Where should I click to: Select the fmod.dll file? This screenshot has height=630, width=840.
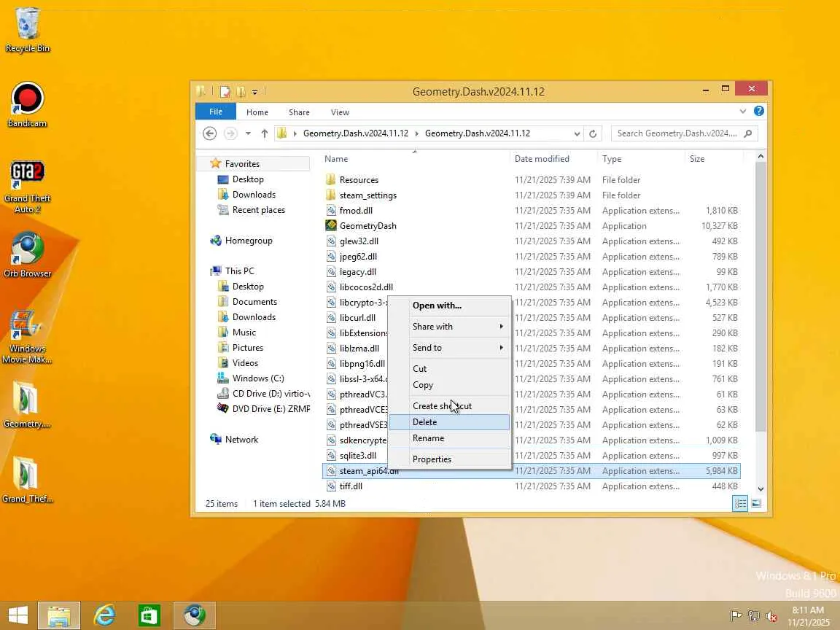[356, 211]
